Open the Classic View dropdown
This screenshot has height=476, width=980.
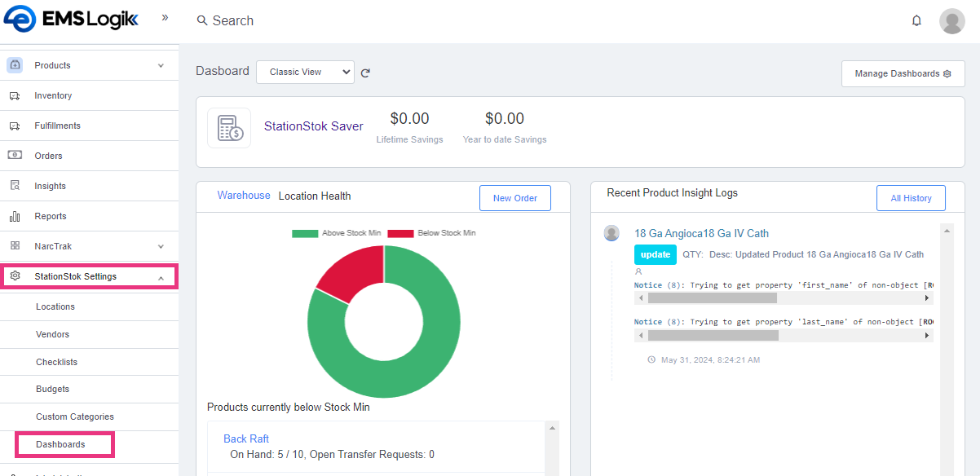pyautogui.click(x=305, y=72)
